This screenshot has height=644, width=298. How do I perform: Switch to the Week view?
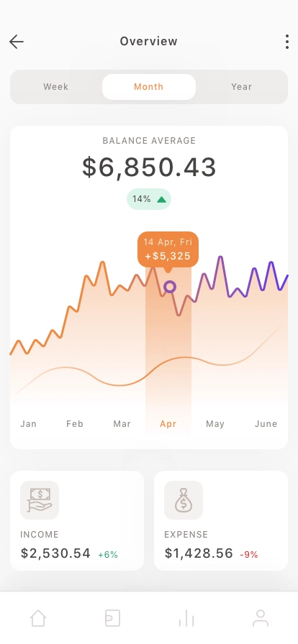coord(56,87)
